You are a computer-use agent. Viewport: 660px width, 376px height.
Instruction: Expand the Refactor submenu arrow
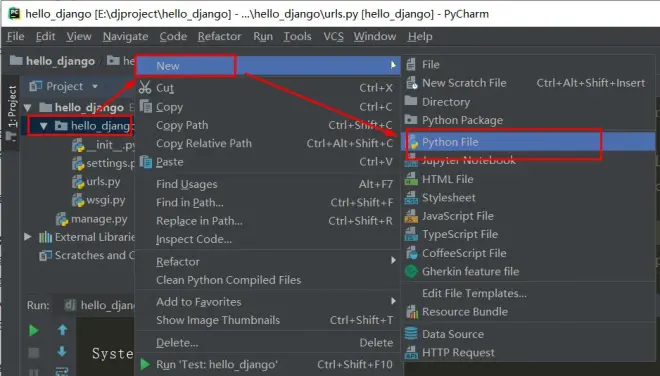tap(393, 261)
